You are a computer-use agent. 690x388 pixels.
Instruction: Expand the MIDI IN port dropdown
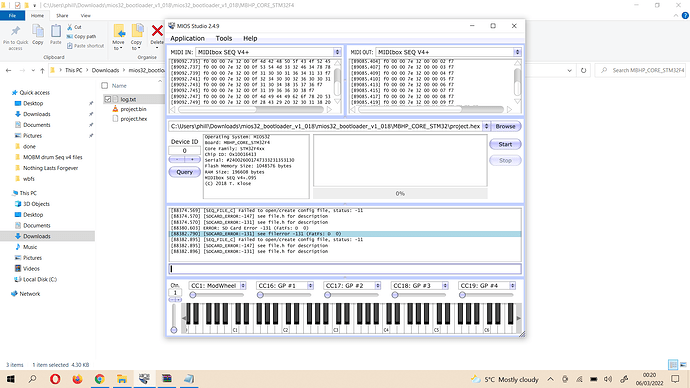[x=338, y=52]
